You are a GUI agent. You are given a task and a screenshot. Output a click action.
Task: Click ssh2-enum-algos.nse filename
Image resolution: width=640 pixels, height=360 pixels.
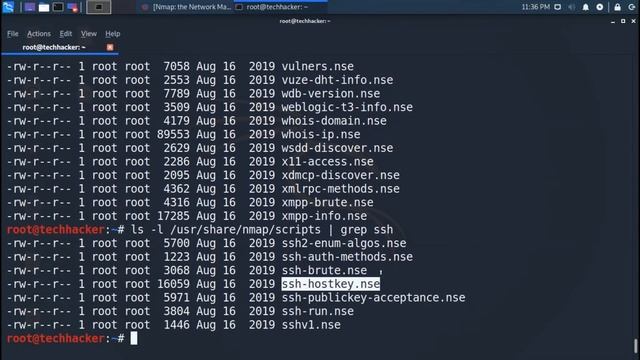point(344,243)
